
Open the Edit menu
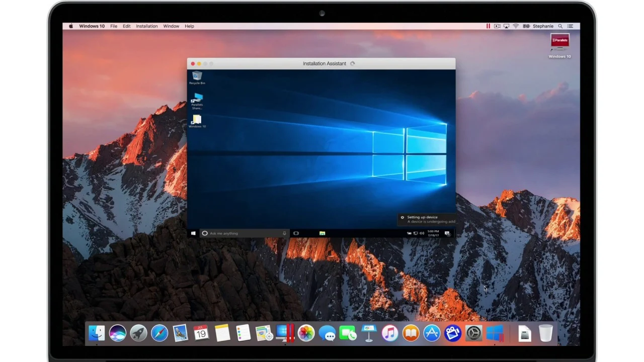pos(127,26)
